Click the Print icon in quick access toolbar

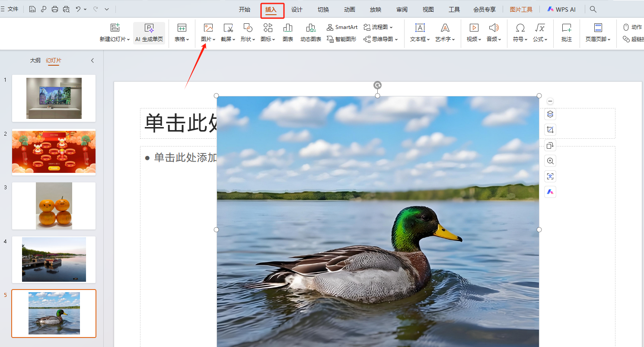[x=55, y=9]
